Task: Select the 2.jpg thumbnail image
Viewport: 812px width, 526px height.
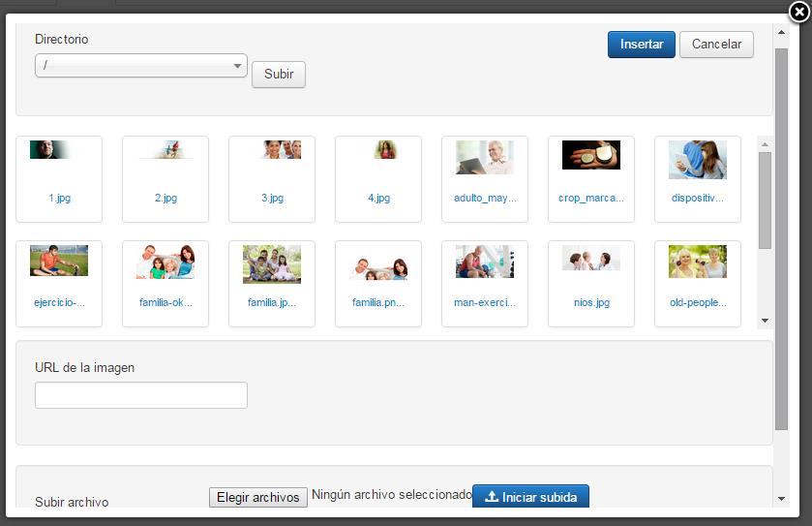Action: pos(165,150)
